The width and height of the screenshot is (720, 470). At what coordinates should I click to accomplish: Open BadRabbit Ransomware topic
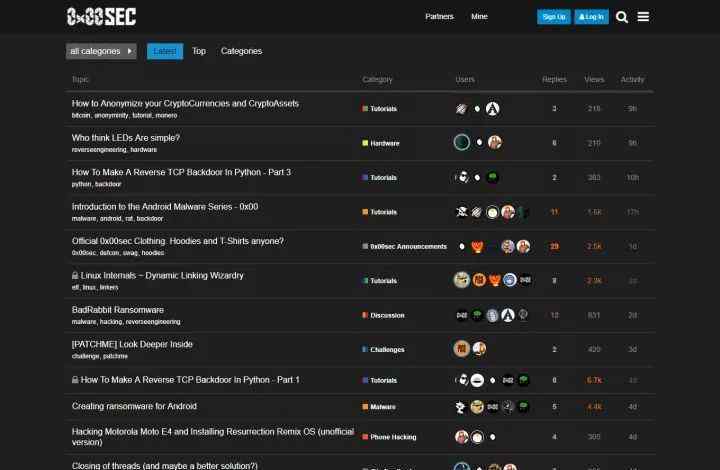118,310
